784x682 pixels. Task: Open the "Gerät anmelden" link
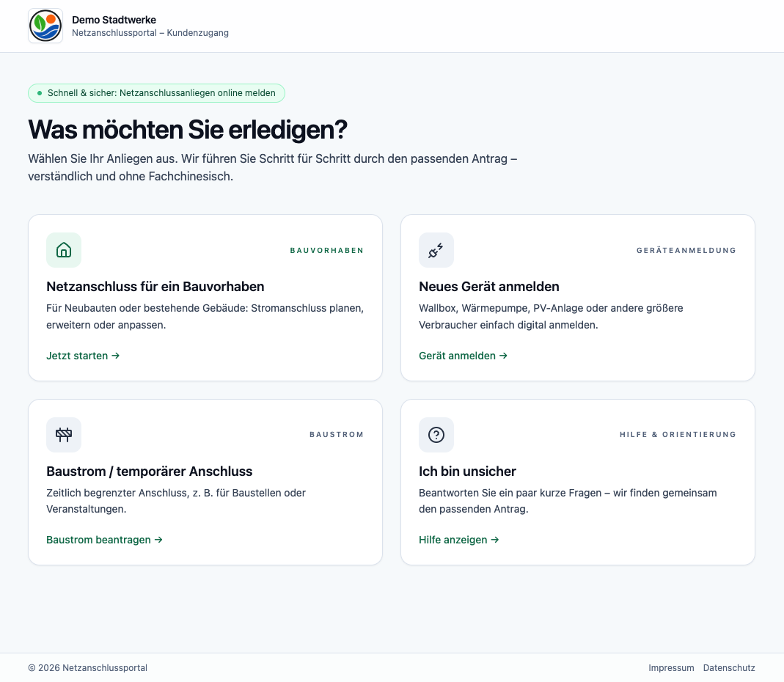click(x=463, y=356)
